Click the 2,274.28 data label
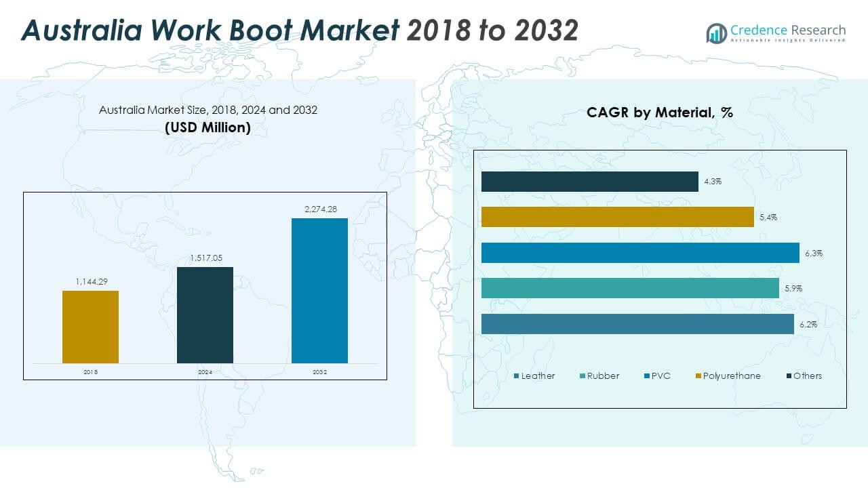Viewport: 868px width, 488px height. 319,209
